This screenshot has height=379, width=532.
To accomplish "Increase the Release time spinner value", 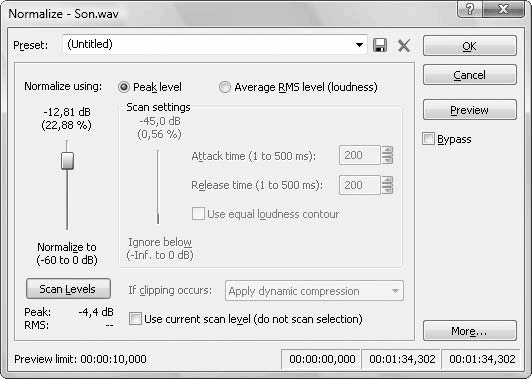I will 387,181.
